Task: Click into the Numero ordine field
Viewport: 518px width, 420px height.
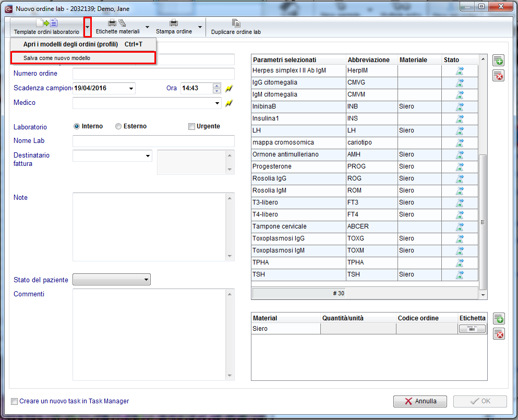Action: (153, 74)
